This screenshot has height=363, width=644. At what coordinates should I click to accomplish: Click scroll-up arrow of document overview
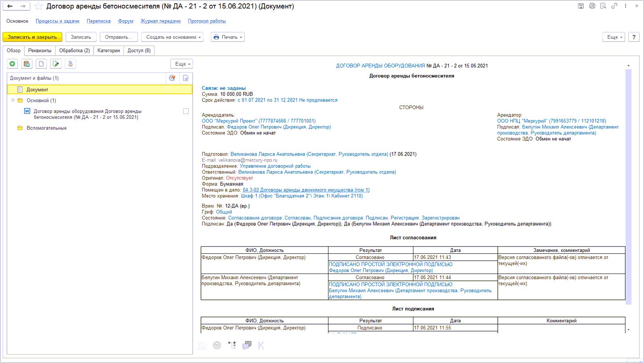point(628,66)
